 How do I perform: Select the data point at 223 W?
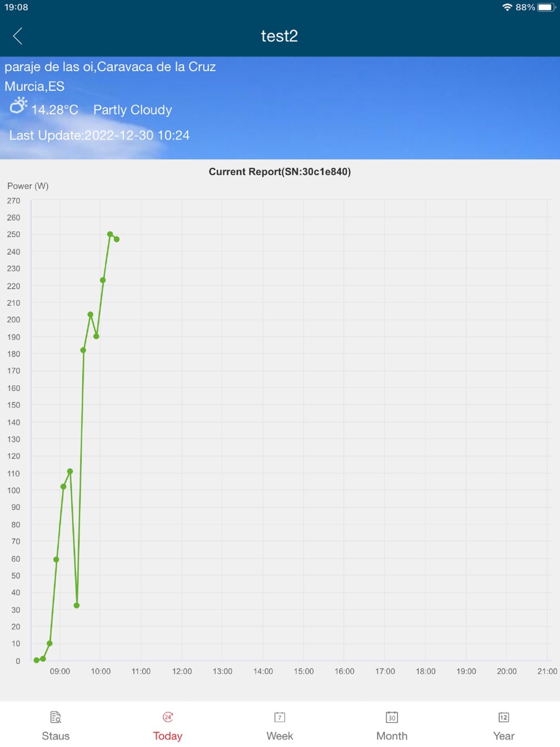(x=102, y=280)
